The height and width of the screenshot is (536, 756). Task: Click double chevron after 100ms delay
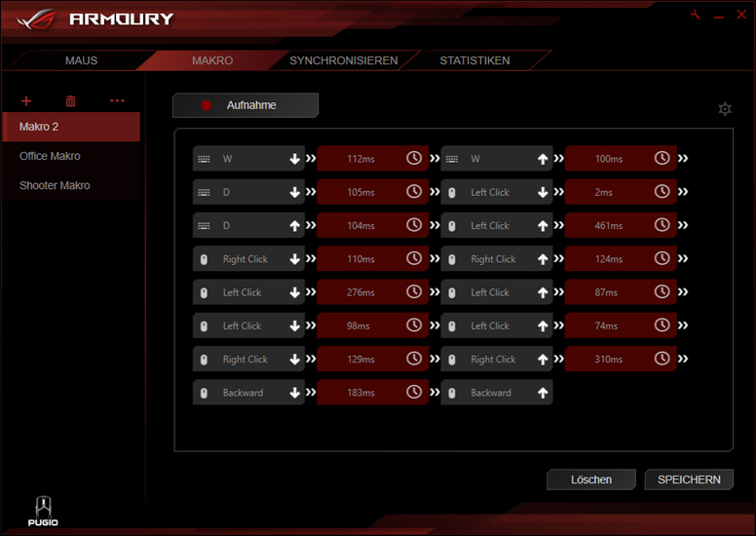click(x=683, y=158)
